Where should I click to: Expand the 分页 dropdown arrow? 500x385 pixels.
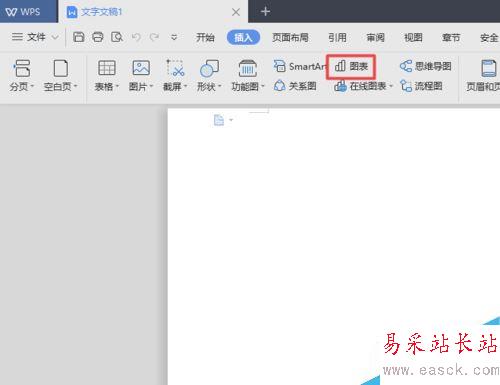(x=32, y=87)
